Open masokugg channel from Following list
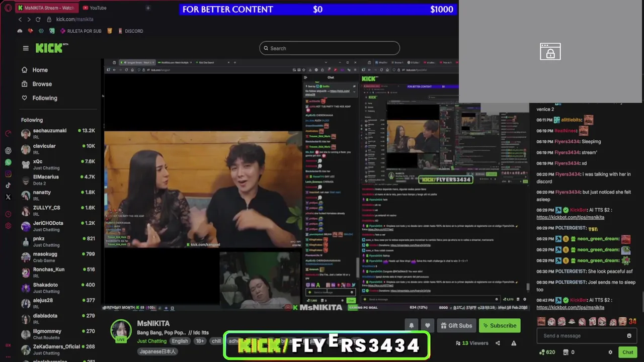Image resolution: width=644 pixels, height=362 pixels. (58, 257)
